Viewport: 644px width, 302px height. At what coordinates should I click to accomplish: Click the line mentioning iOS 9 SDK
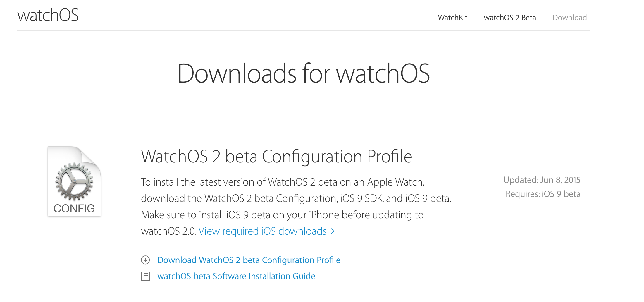point(296,198)
